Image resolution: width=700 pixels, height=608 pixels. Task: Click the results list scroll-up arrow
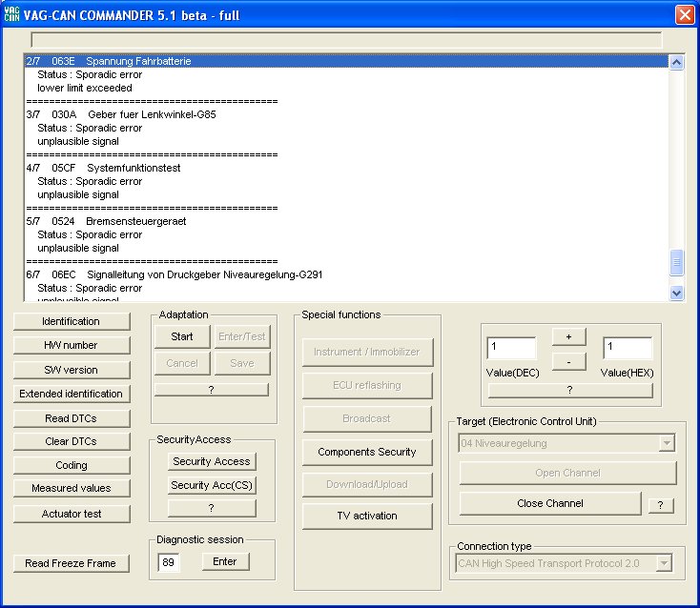tap(677, 63)
